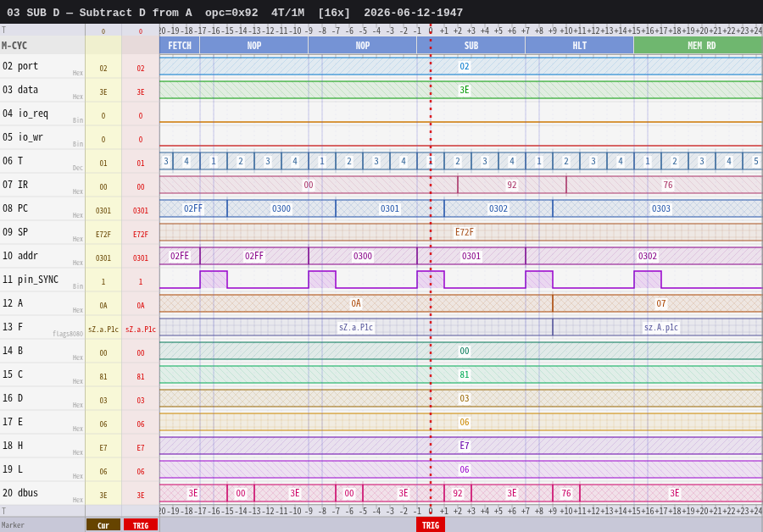Click IR value 92 segment in waveform

click(x=511, y=185)
